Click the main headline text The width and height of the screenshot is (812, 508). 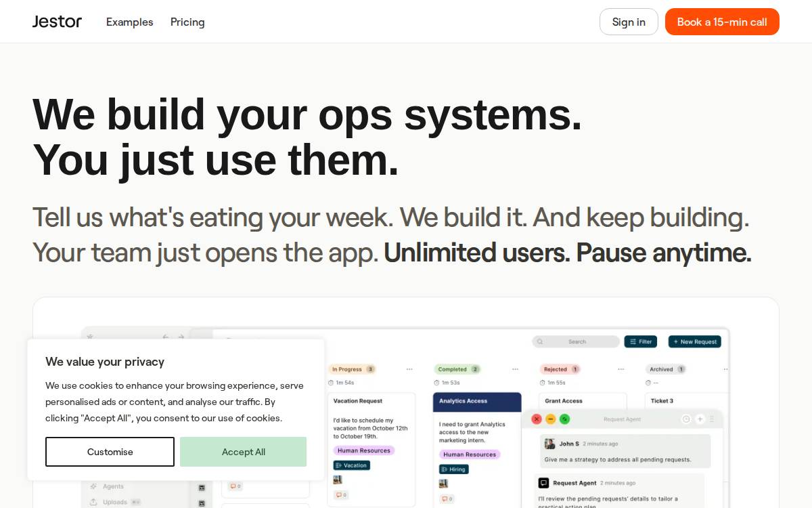coord(307,137)
